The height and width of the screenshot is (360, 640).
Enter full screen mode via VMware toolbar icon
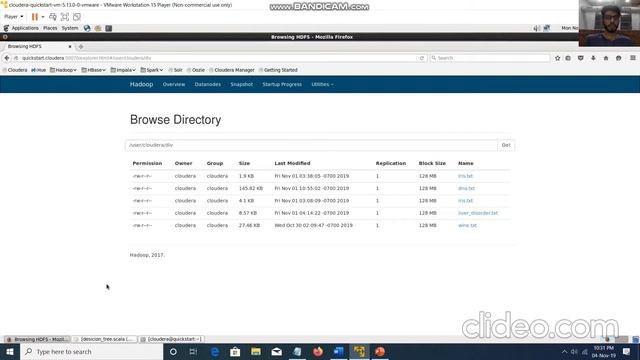(65, 17)
